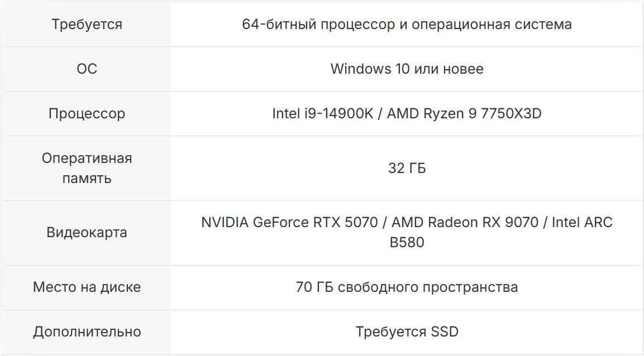
Task: Click the B580 text on second line
Action: pyautogui.click(x=407, y=243)
